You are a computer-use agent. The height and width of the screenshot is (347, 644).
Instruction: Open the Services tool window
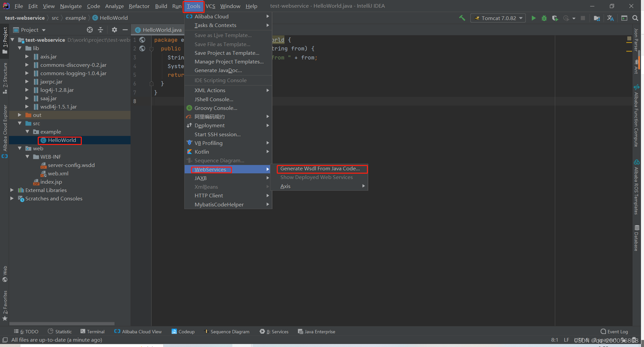pyautogui.click(x=274, y=332)
